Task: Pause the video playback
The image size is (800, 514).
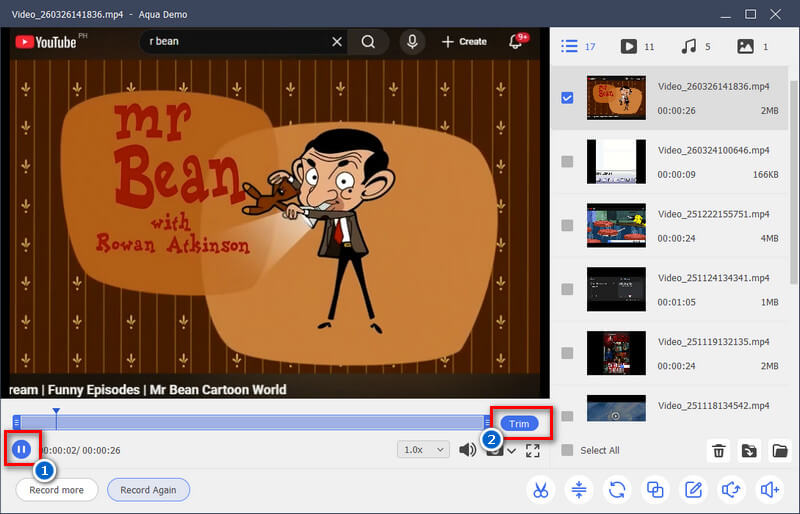Action: coord(21,449)
